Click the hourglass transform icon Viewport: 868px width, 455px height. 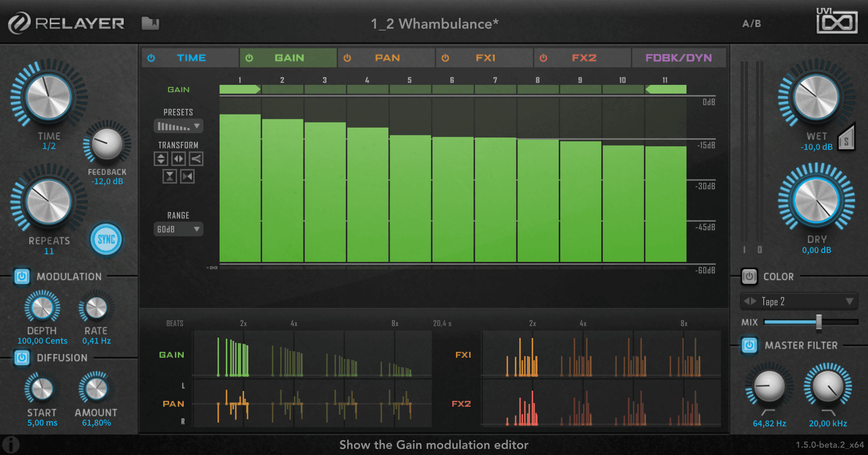(x=169, y=177)
